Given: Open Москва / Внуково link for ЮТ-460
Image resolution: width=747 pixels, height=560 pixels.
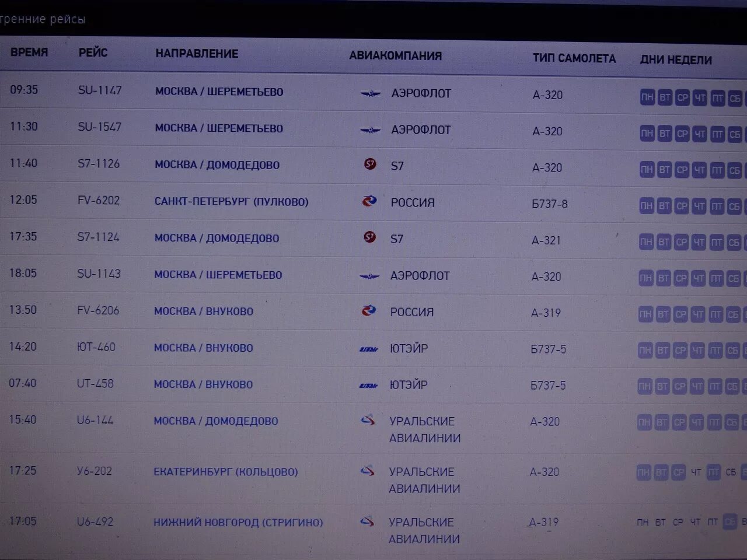Looking at the screenshot, I should (204, 348).
